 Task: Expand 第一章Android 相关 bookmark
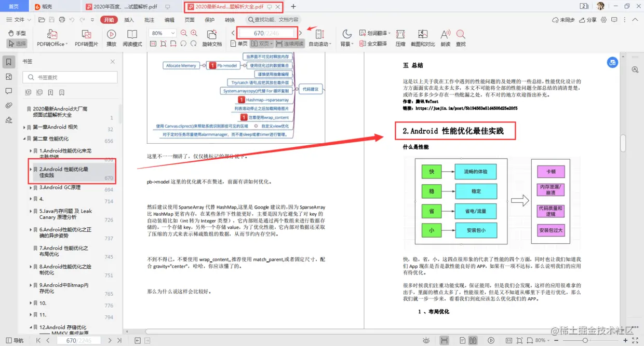click(x=24, y=127)
